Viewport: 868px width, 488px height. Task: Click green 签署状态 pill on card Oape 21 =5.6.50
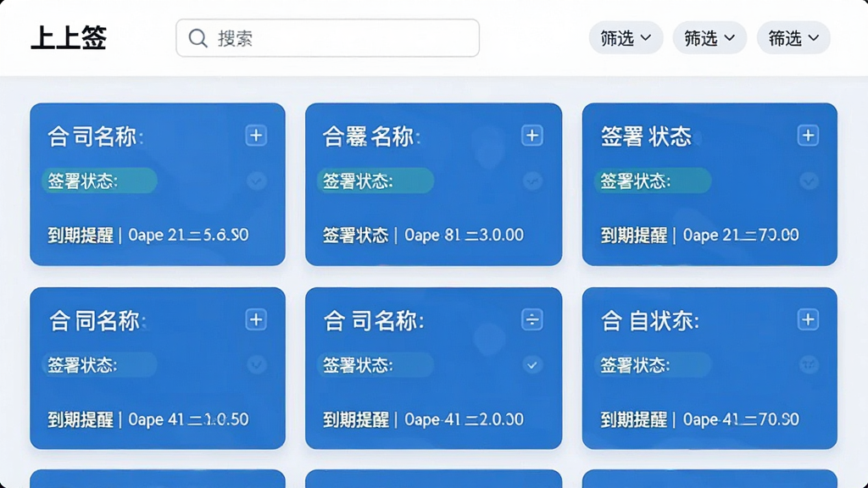click(x=100, y=180)
